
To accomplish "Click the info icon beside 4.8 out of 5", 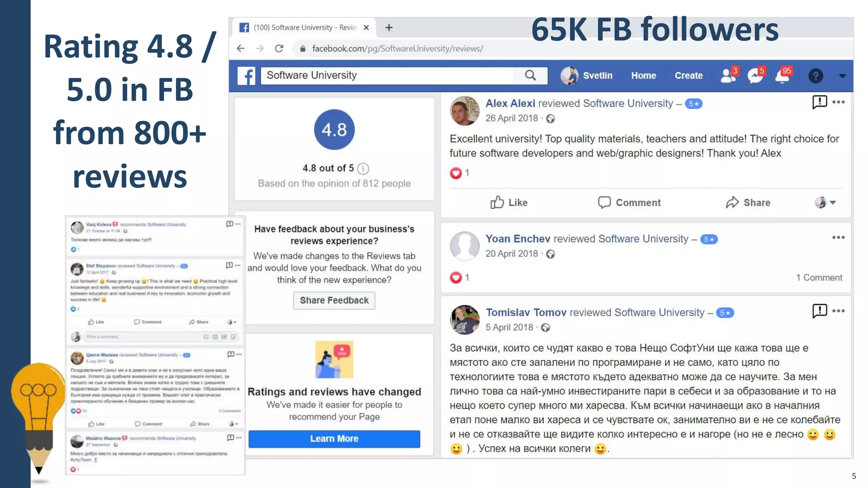I will [x=363, y=169].
